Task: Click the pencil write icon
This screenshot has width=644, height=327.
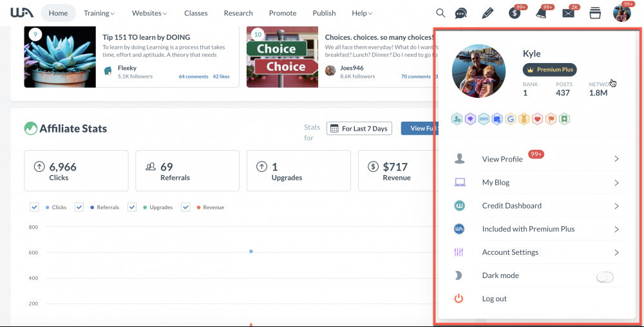Action: pos(487,13)
